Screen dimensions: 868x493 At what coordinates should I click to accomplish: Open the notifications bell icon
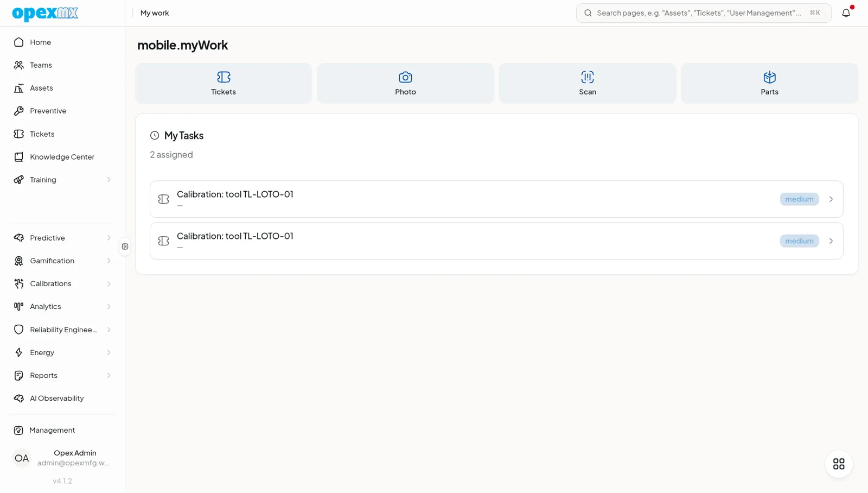pos(846,13)
